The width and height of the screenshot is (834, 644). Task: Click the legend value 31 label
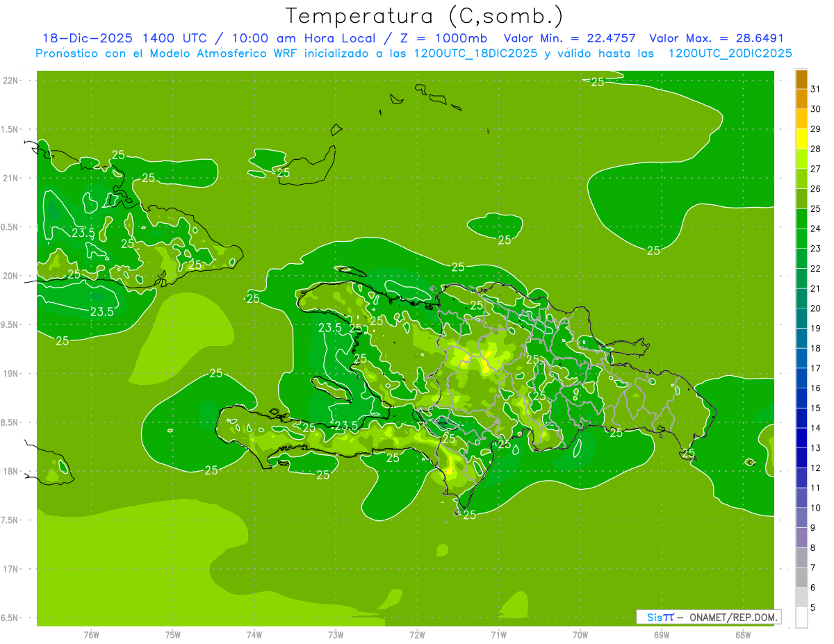coord(816,89)
